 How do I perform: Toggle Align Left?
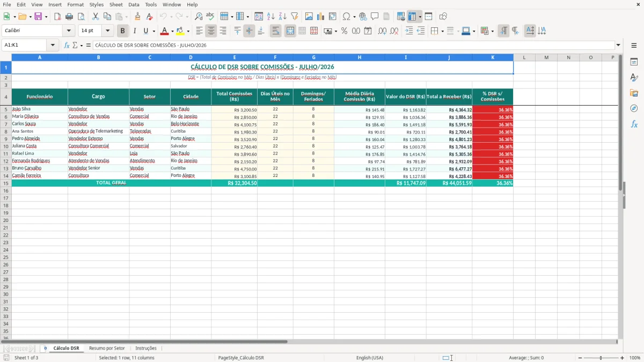200,31
